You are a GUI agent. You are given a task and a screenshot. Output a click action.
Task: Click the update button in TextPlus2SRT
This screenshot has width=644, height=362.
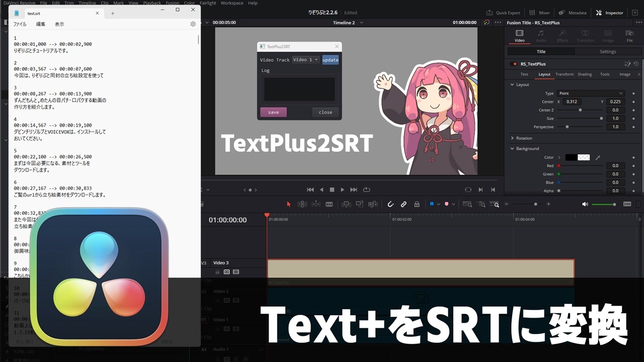[330, 60]
